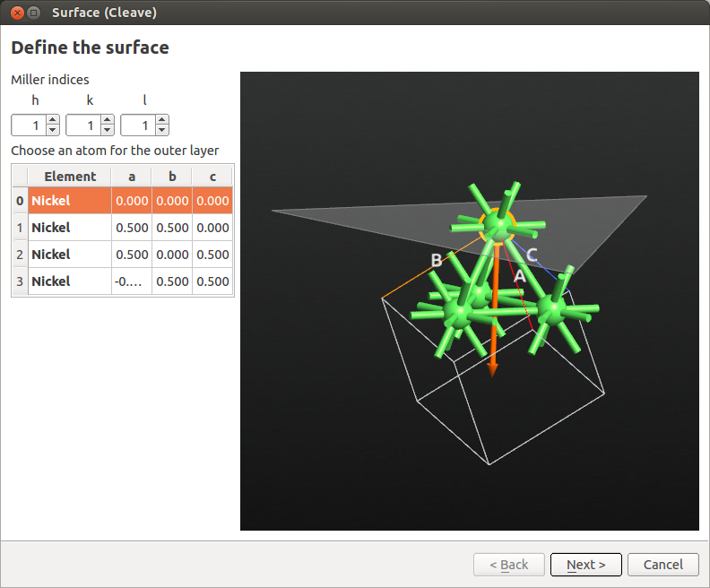This screenshot has width=710, height=588.
Task: Click the disabled Back button
Action: pyautogui.click(x=509, y=565)
